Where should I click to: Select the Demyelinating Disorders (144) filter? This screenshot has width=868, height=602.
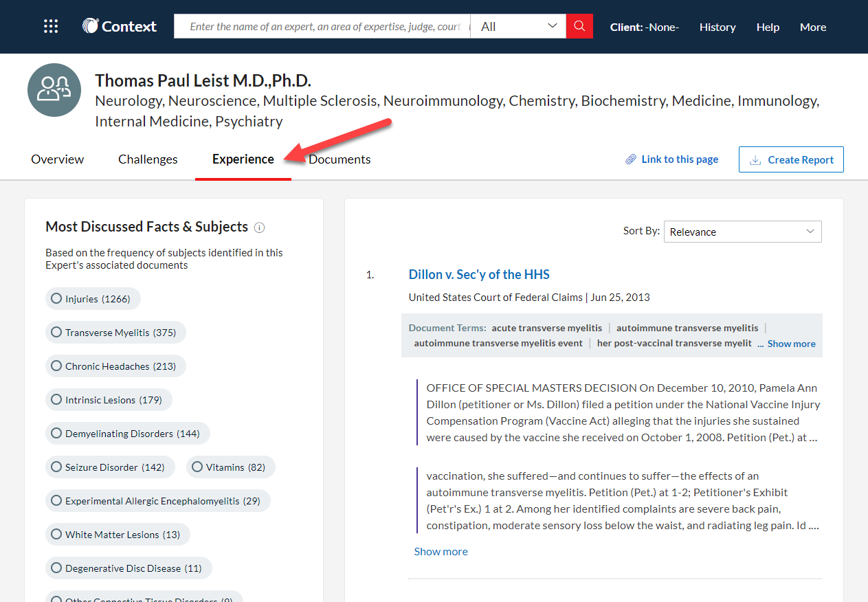pyautogui.click(x=127, y=434)
